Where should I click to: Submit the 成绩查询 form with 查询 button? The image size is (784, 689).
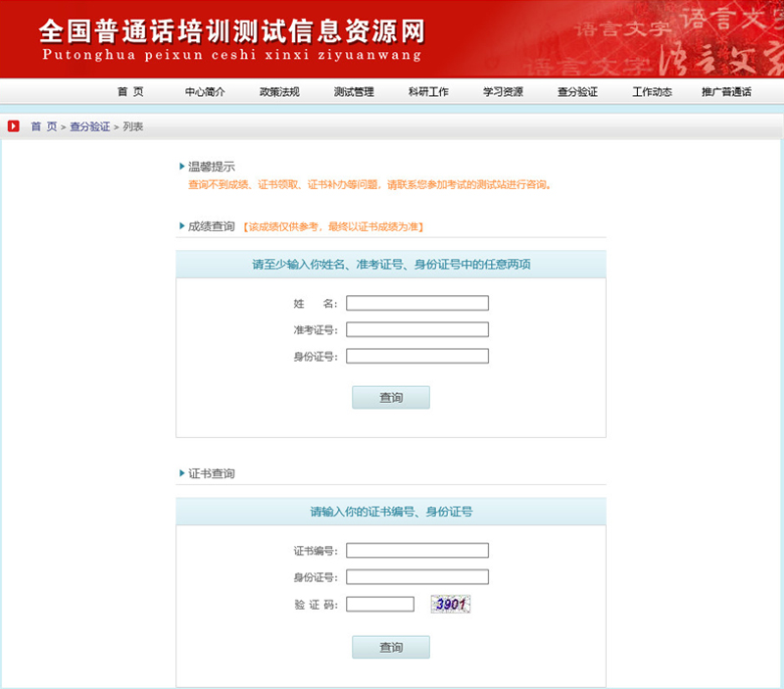(x=391, y=398)
